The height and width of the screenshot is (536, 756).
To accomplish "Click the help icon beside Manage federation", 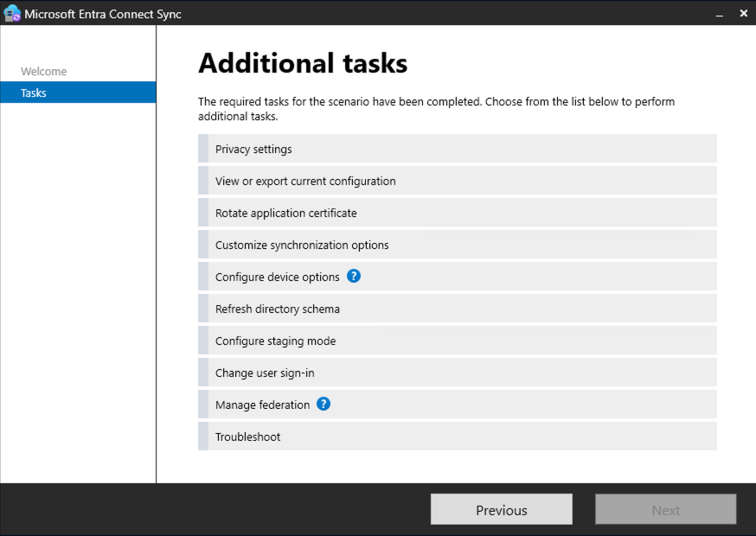I will (323, 404).
